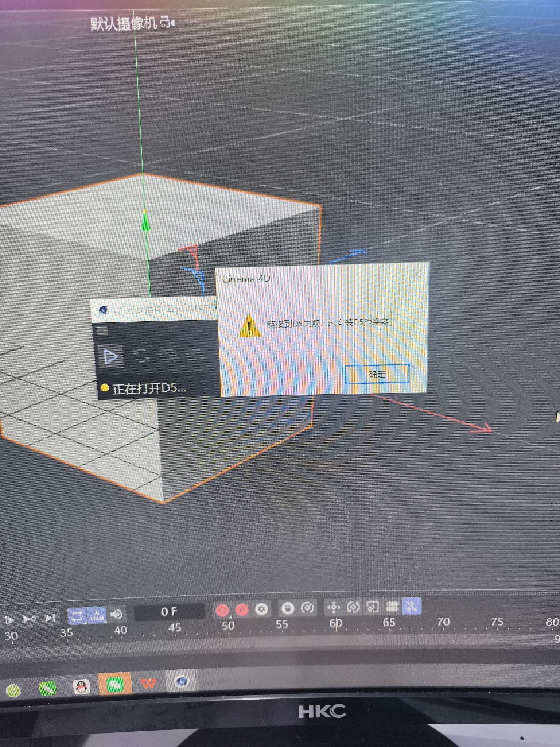
Task: Click the highlighted point level animation icon
Action: (x=411, y=606)
